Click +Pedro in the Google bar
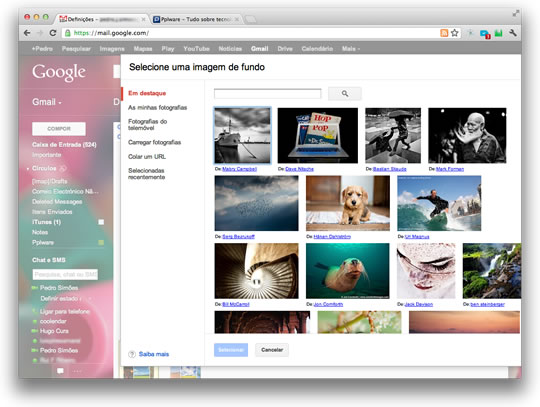Viewport: 540px width, 407px height. pos(42,49)
